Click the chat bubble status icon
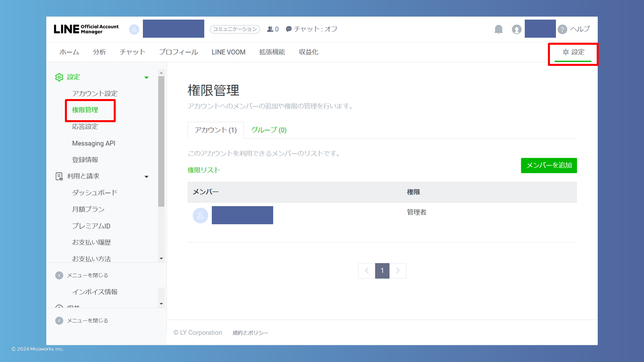This screenshot has width=644, height=362. [289, 29]
